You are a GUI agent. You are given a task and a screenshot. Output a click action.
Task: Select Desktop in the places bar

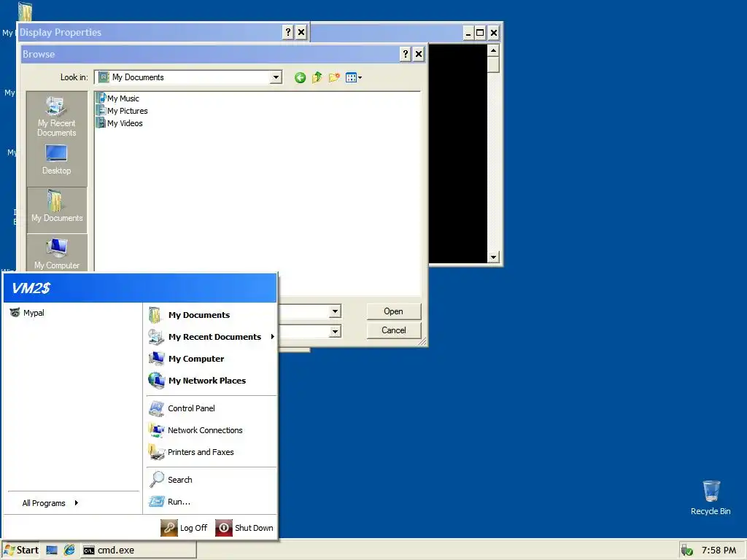coord(57,160)
